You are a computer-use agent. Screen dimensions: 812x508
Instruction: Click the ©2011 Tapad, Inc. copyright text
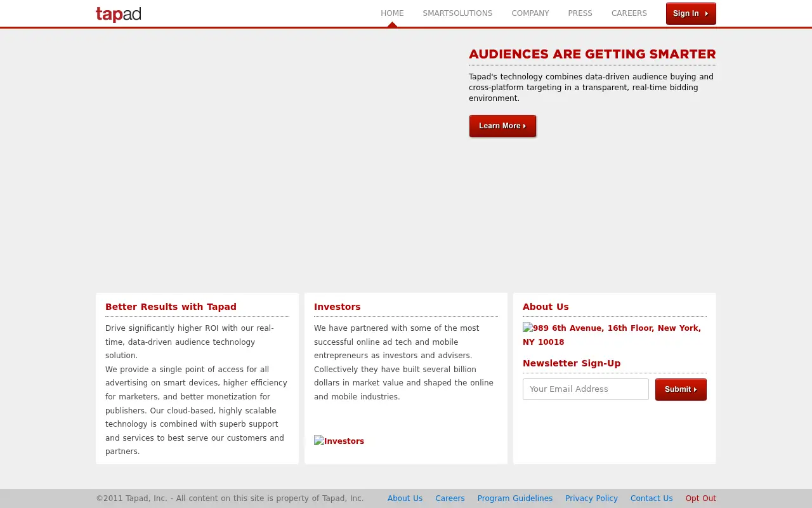pos(230,498)
